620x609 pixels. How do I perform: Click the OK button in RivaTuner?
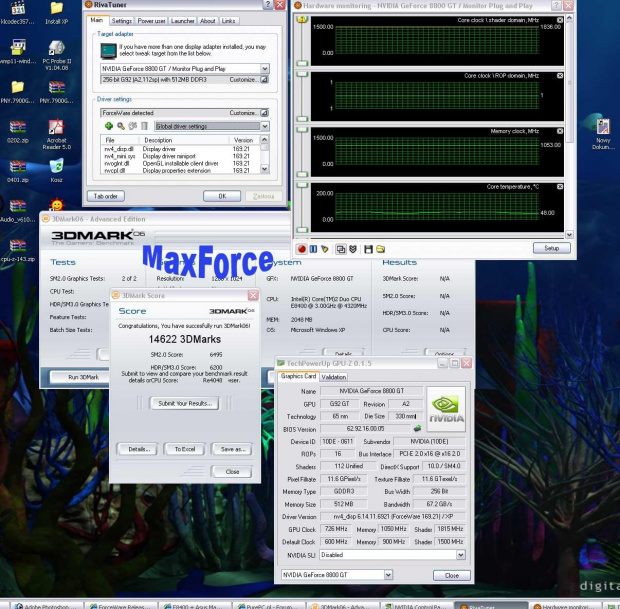[222, 196]
